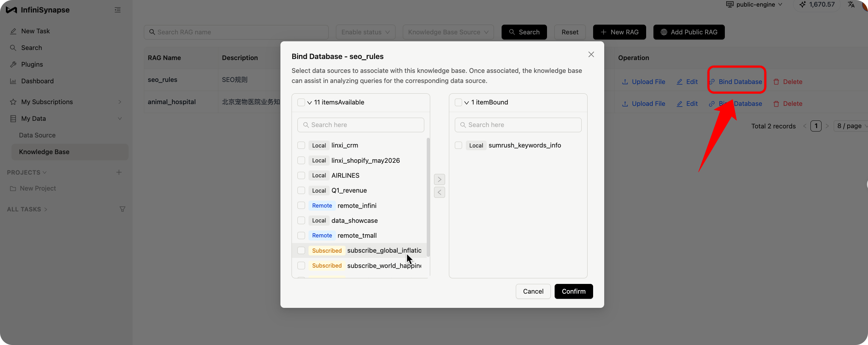
Task: Open the All Tasks filter icon
Action: [122, 209]
